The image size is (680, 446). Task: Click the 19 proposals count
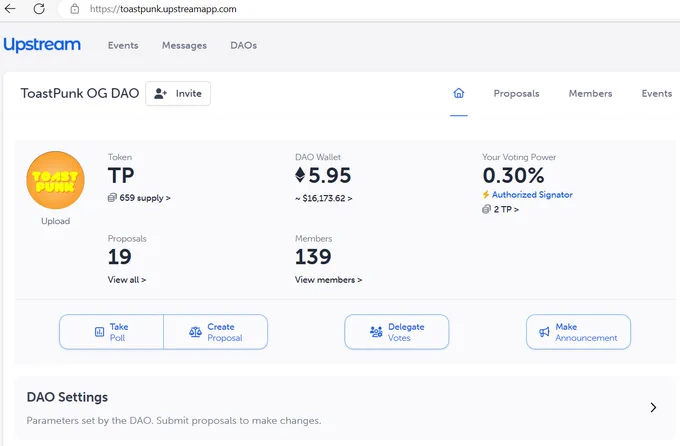tap(120, 257)
